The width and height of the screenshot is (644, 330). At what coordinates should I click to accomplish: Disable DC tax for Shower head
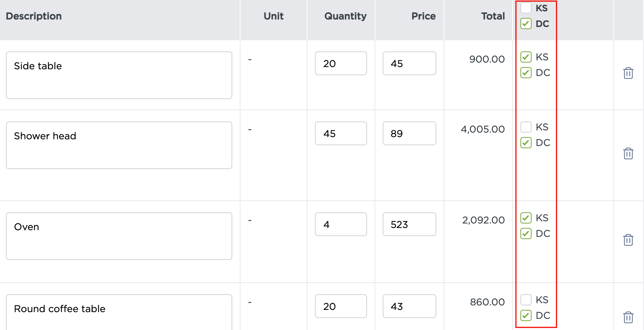[526, 143]
